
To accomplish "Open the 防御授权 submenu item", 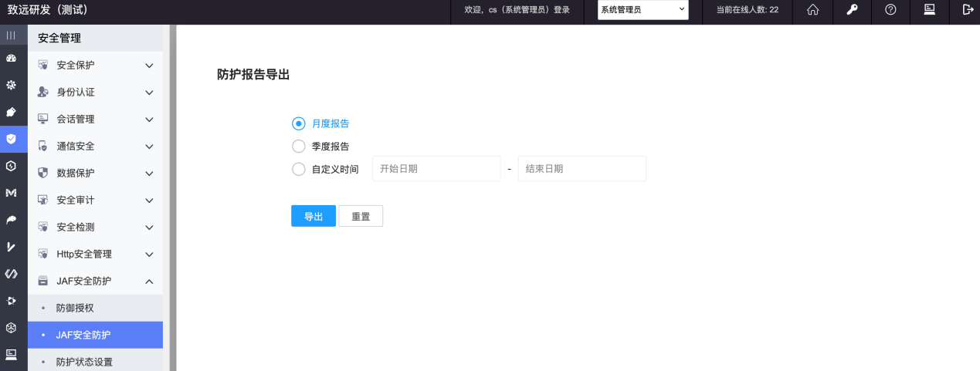I will click(75, 308).
